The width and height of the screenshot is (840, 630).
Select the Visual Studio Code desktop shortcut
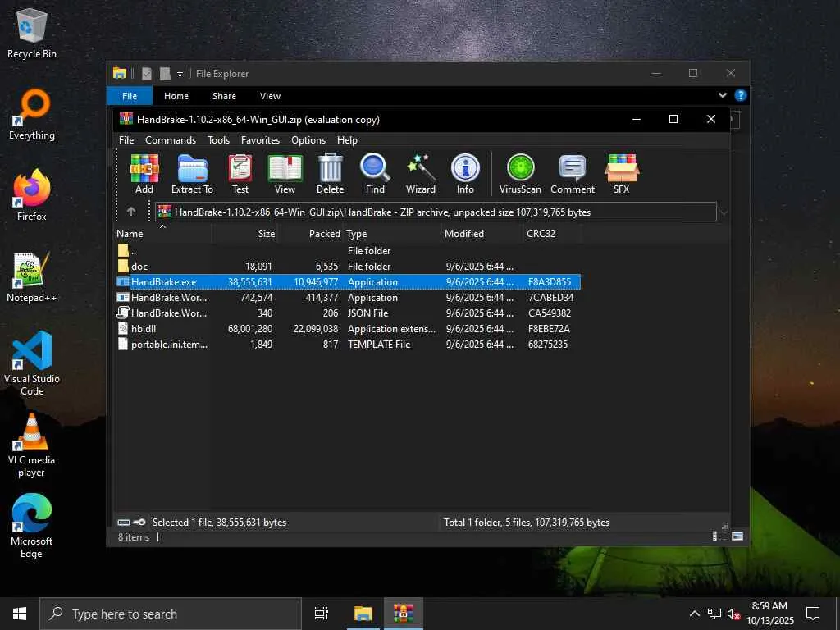(32, 364)
